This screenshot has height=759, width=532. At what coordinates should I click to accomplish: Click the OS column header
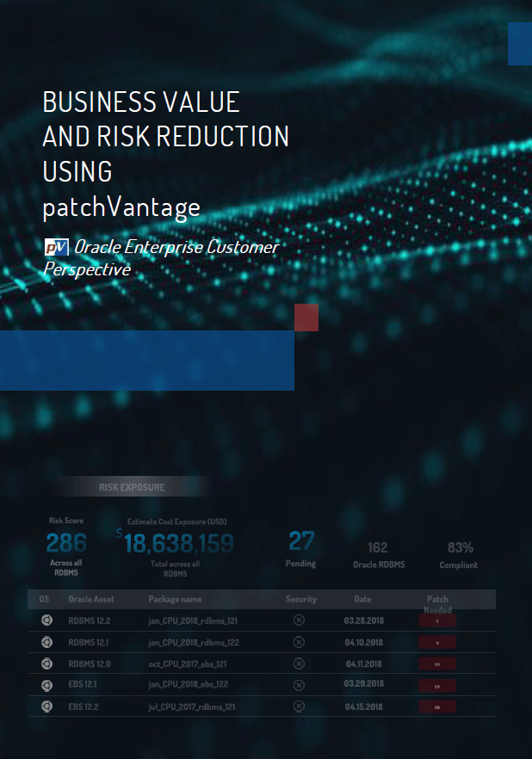(44, 599)
